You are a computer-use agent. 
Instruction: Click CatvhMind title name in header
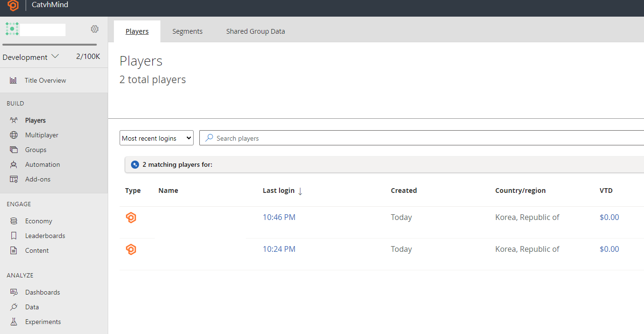[x=50, y=5]
